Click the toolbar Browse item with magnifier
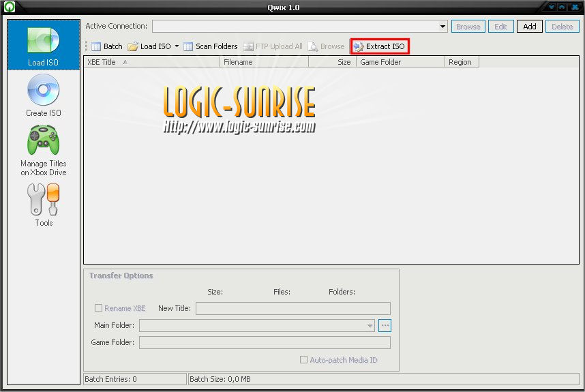585x392 pixels. [x=326, y=46]
